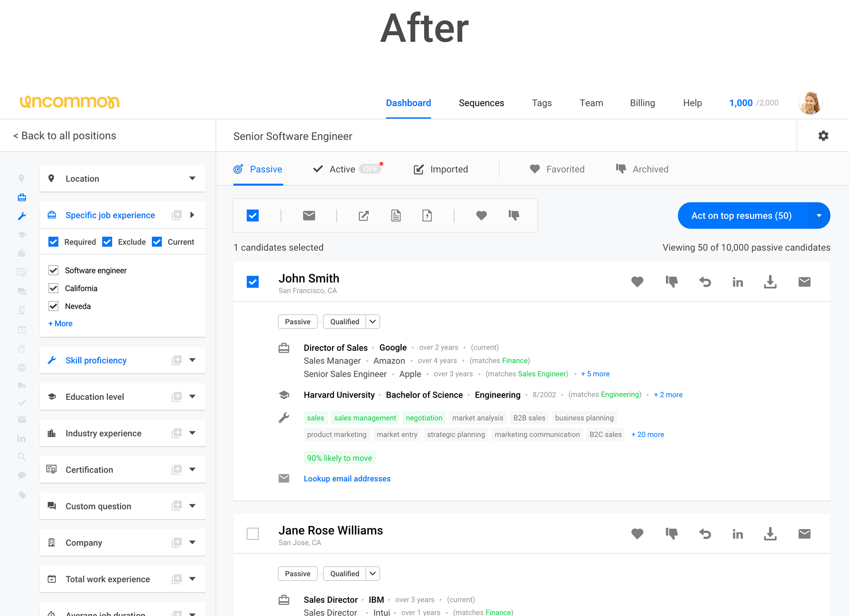Switch to Imported candidates tab
This screenshot has height=616, width=849.
coord(440,169)
